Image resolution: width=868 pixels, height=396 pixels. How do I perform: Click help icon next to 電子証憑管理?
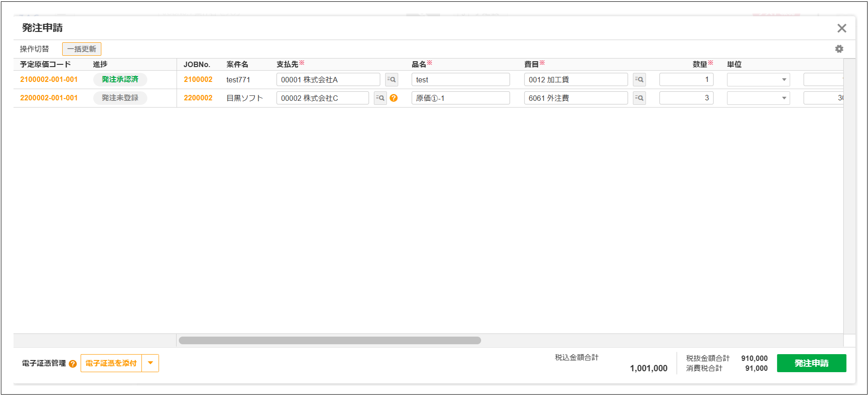[73, 364]
